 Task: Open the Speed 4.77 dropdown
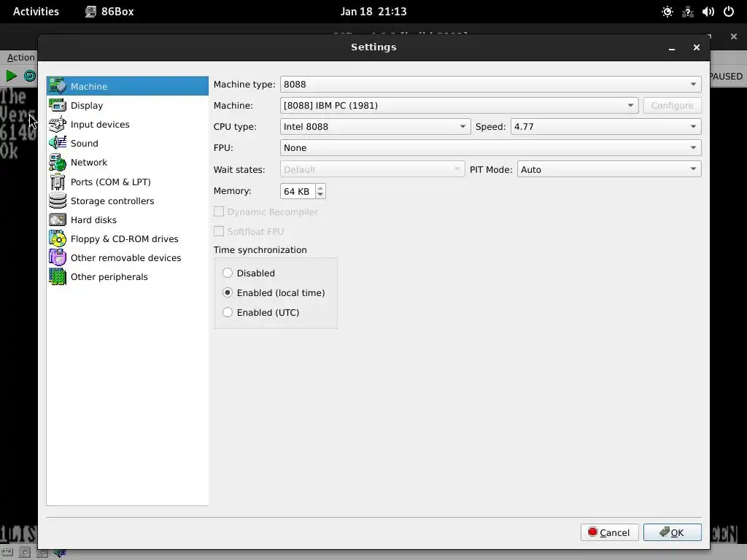pyautogui.click(x=606, y=127)
